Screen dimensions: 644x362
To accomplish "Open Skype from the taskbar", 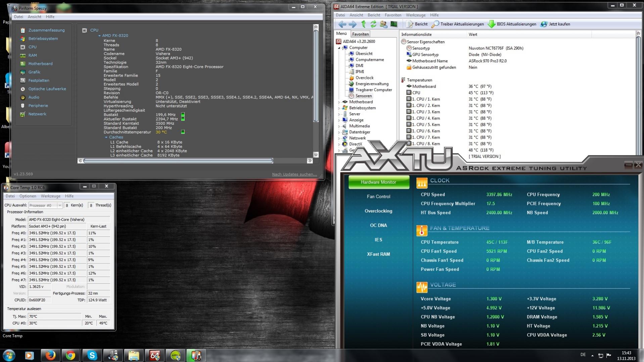I will 92,355.
